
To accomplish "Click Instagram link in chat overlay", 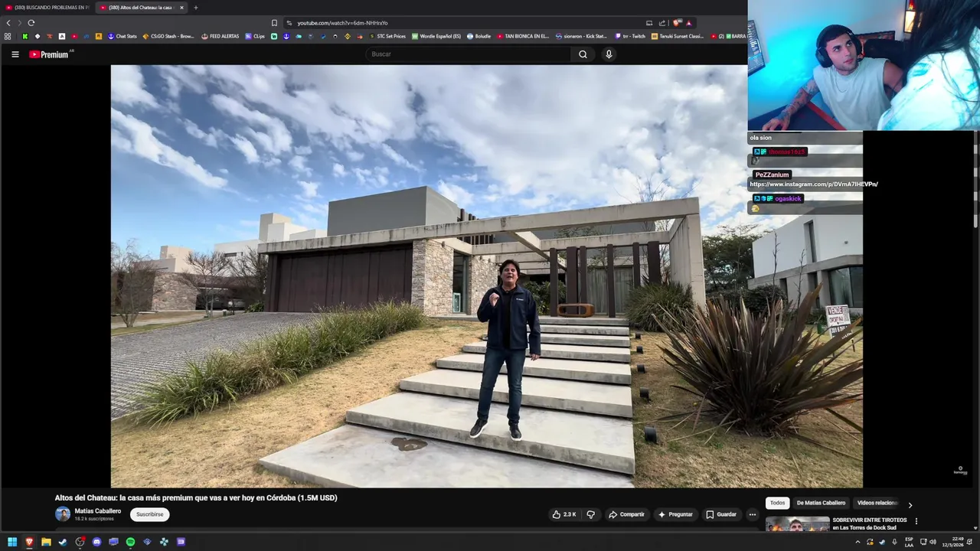I will coord(814,184).
